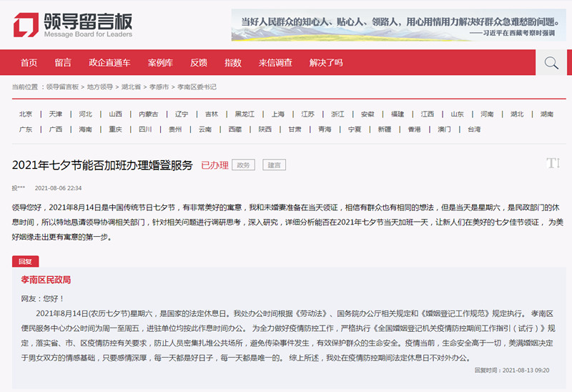This screenshot has height=392, width=572.
Task: Choose 台湾 from the region list
Action: coord(474,129)
